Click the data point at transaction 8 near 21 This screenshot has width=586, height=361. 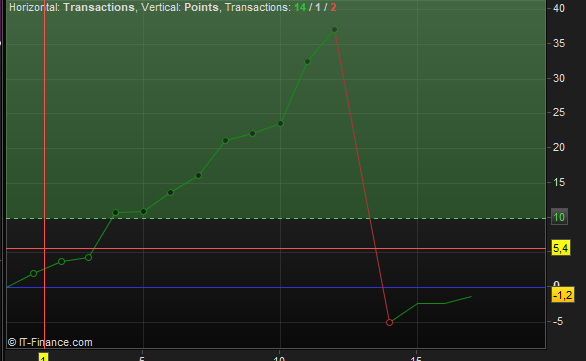(225, 141)
